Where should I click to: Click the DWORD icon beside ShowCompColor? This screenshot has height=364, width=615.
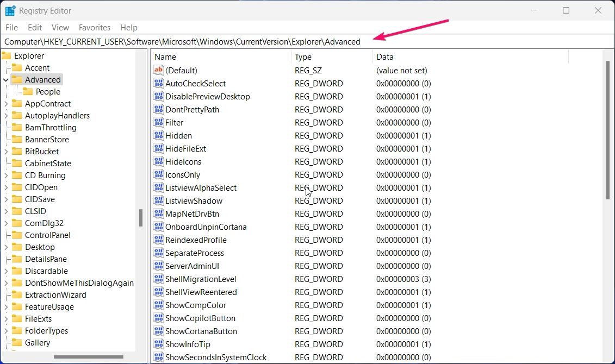pyautogui.click(x=158, y=305)
